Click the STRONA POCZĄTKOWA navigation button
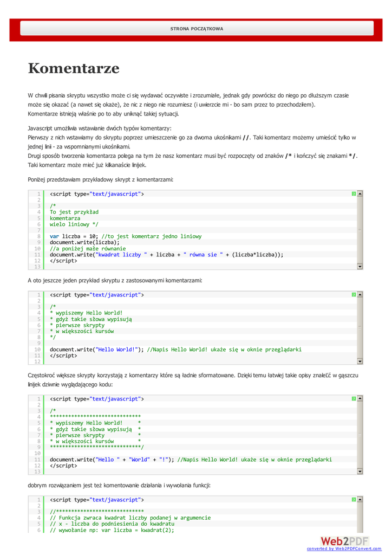Image resolution: width=392 pixels, height=555 pixels. click(x=197, y=29)
